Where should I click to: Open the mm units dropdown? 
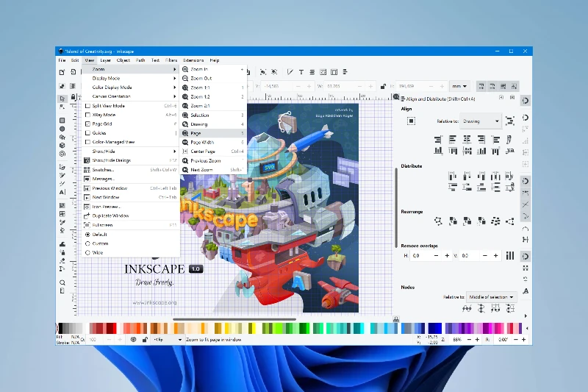pos(461,86)
